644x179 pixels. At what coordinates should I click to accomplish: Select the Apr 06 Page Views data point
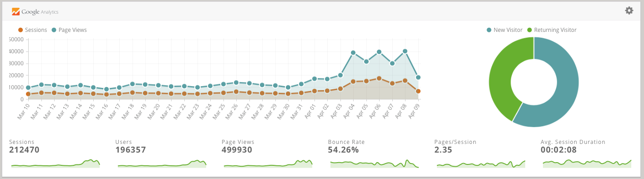point(379,52)
